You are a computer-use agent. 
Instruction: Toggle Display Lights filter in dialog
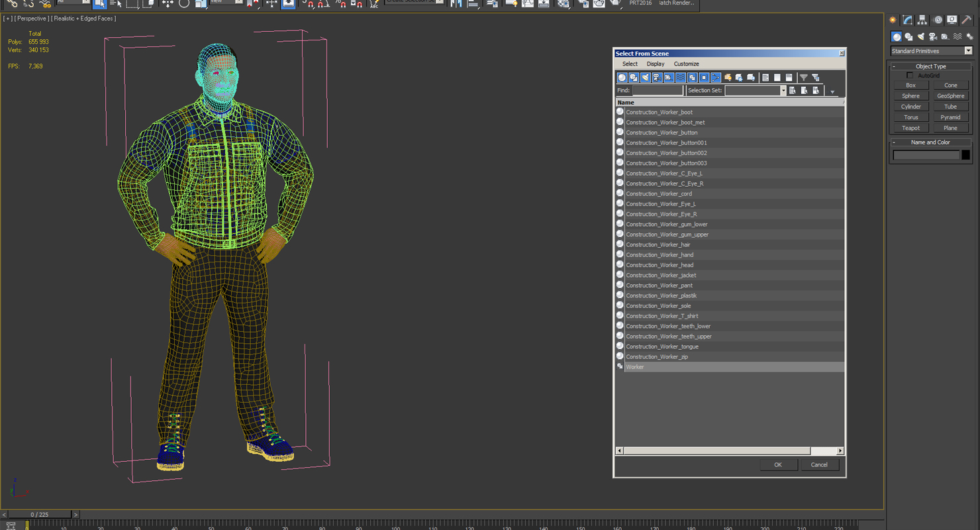[x=646, y=78]
